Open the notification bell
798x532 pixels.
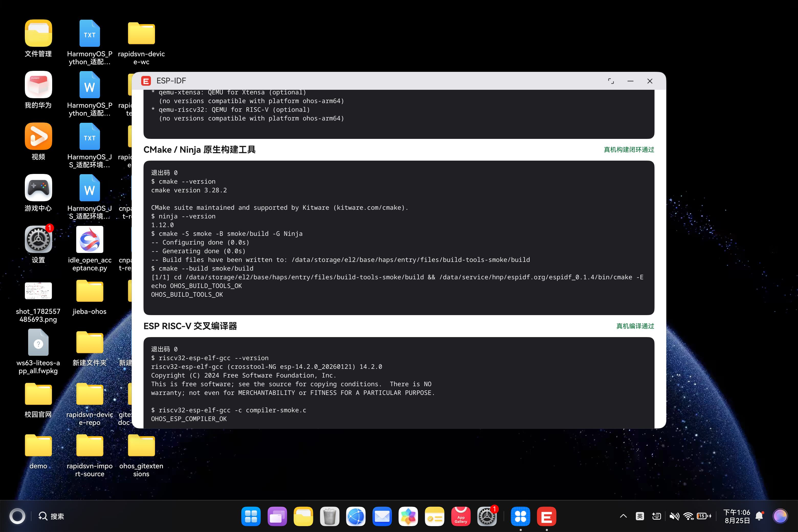click(x=760, y=516)
